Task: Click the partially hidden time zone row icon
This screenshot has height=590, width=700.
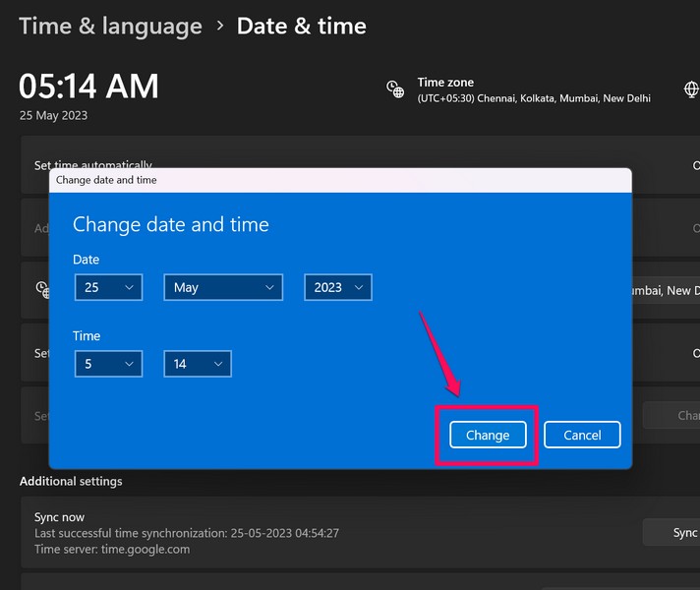Action: pyautogui.click(x=41, y=289)
